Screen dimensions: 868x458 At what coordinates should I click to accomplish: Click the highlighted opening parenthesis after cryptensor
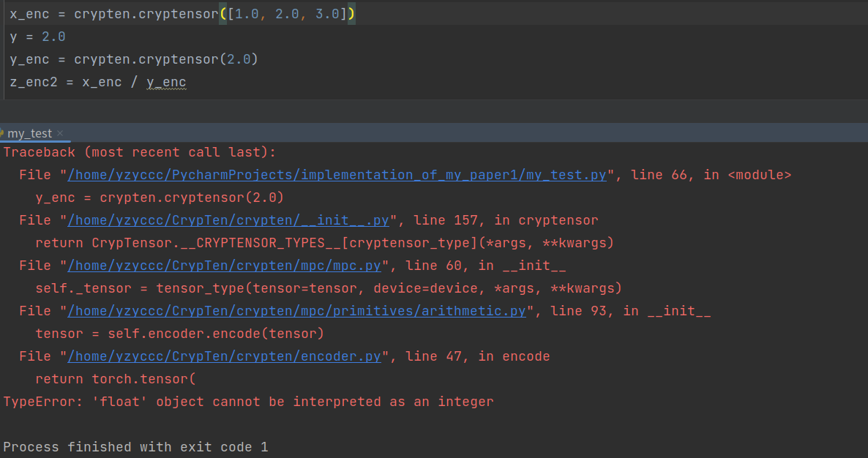pos(222,13)
